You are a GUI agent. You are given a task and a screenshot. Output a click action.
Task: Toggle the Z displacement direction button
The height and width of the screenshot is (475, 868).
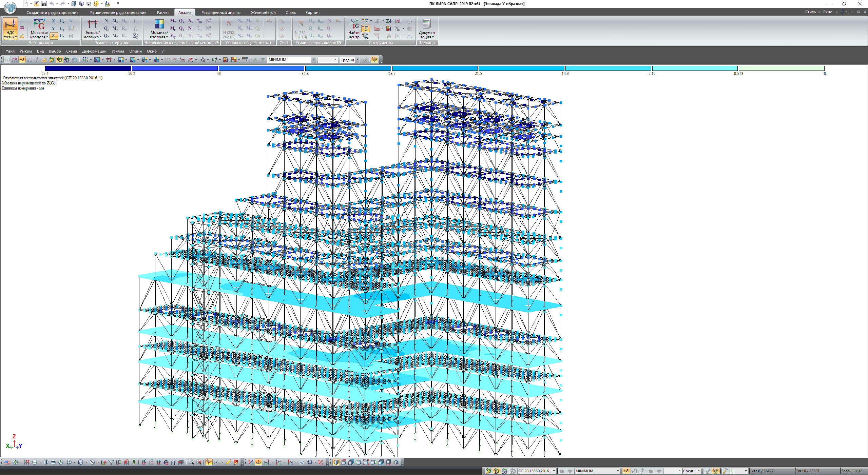point(53,36)
